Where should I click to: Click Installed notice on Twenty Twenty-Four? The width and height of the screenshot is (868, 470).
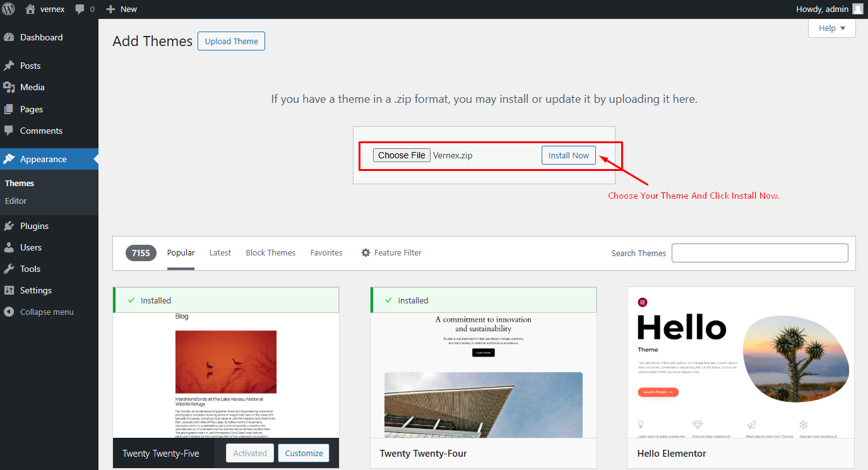pos(484,300)
